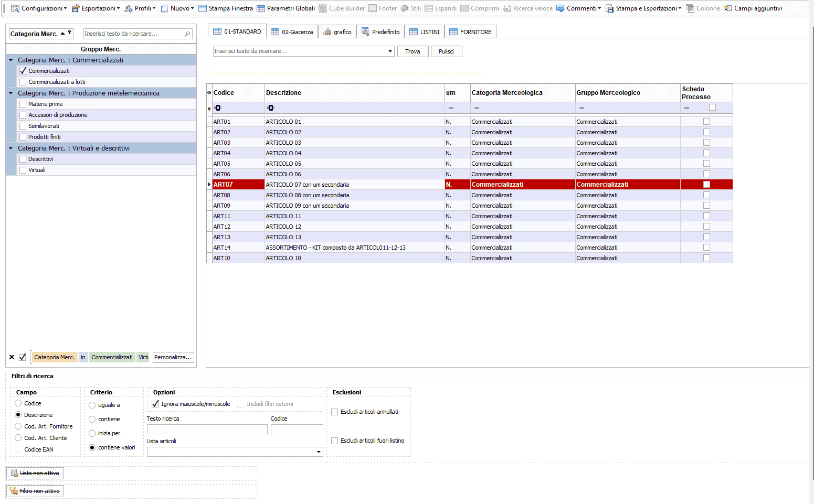
Task: Open the 01-STANDARD tab
Action: (x=237, y=31)
